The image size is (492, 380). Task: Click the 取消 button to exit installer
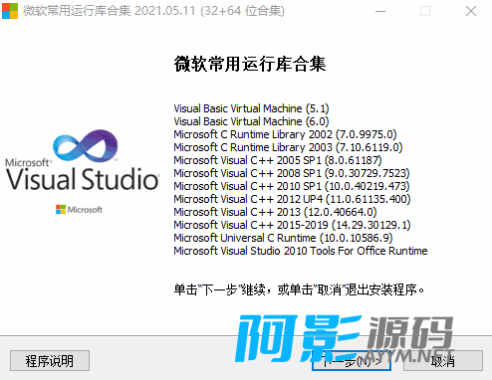(443, 360)
